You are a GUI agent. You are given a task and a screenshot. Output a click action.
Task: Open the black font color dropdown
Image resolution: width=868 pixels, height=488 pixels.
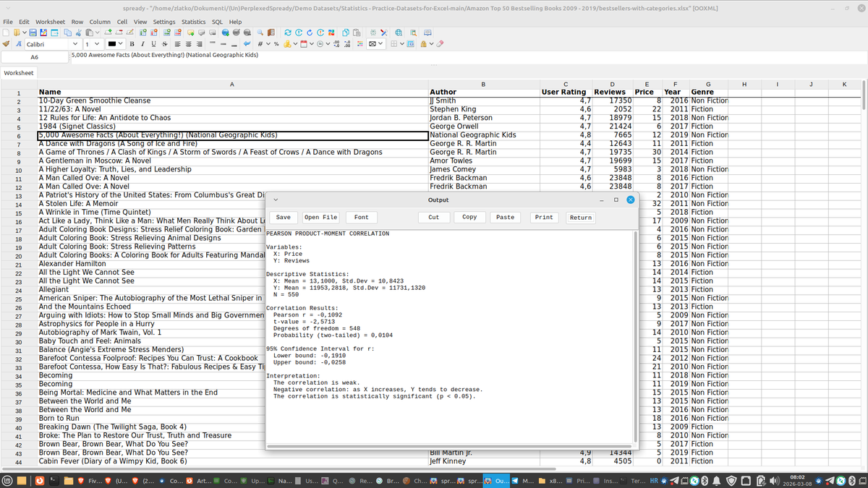pos(116,44)
